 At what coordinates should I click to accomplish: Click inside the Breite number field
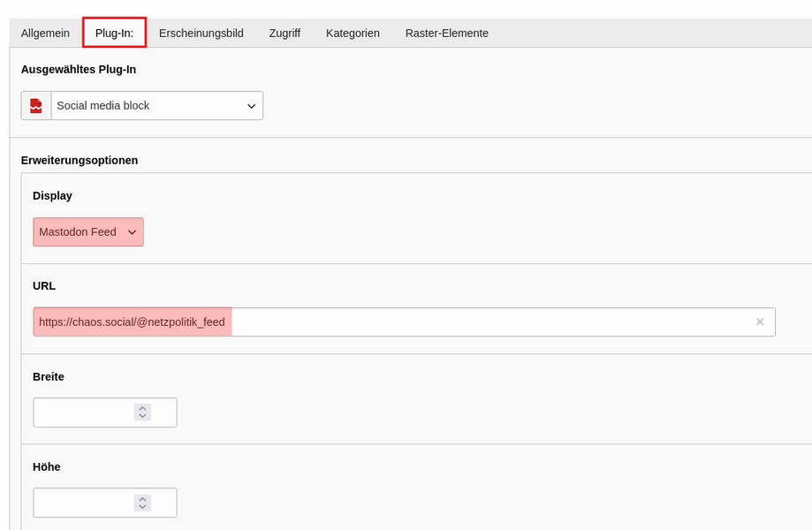[105, 413]
